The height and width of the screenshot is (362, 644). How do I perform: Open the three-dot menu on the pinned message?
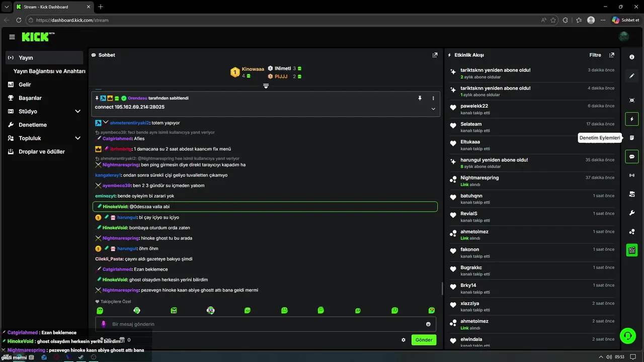click(433, 98)
